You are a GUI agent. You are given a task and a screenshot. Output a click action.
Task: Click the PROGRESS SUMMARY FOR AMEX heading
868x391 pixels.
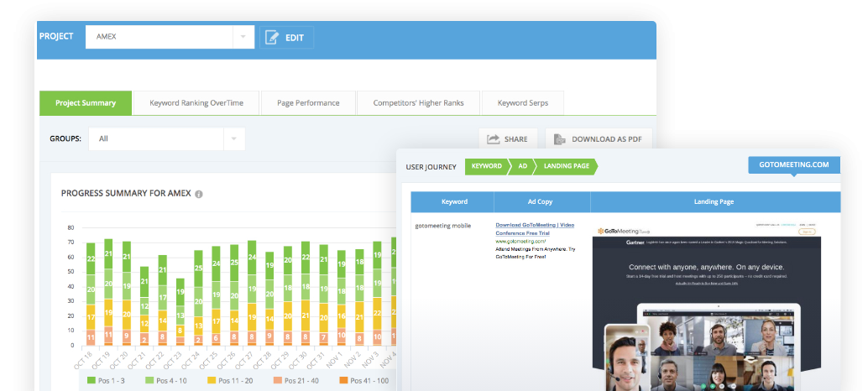pyautogui.click(x=126, y=194)
